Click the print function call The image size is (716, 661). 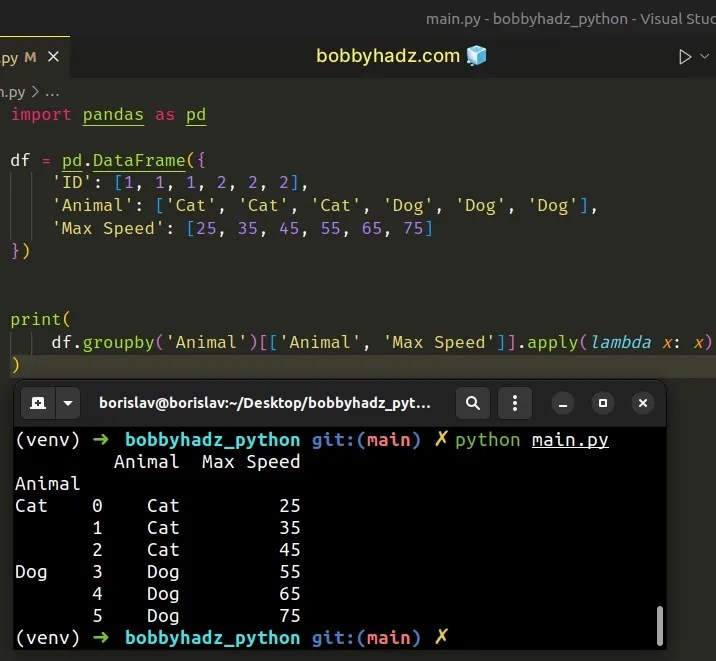pyautogui.click(x=36, y=320)
